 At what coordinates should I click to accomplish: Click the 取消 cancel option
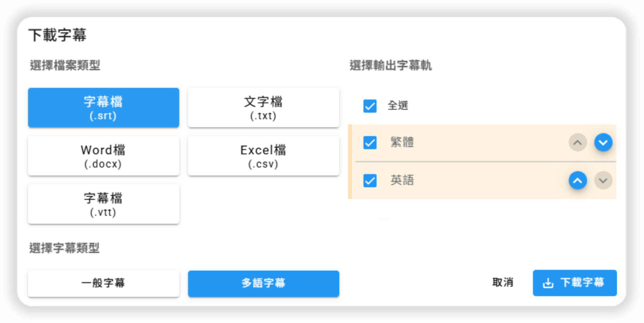click(502, 282)
